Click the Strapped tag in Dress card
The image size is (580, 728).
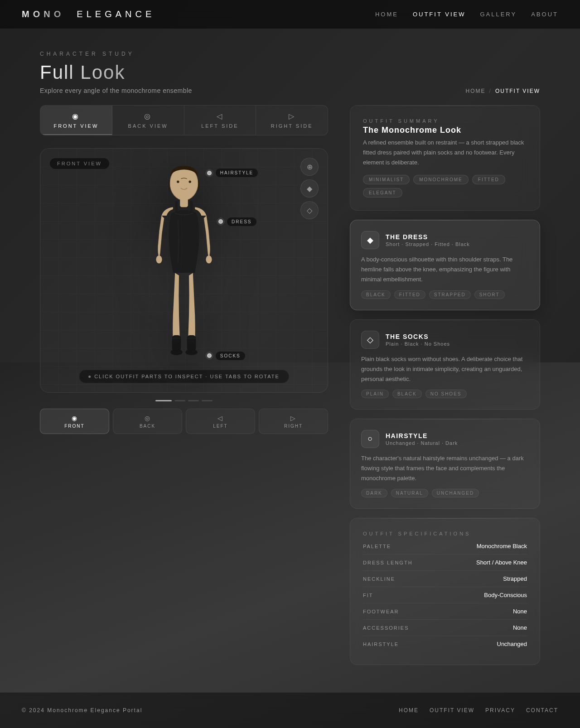(450, 295)
